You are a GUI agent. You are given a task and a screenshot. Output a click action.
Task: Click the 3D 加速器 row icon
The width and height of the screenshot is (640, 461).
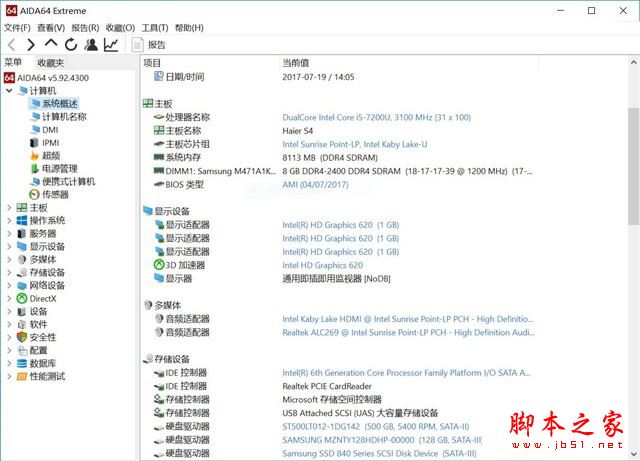[x=158, y=265]
